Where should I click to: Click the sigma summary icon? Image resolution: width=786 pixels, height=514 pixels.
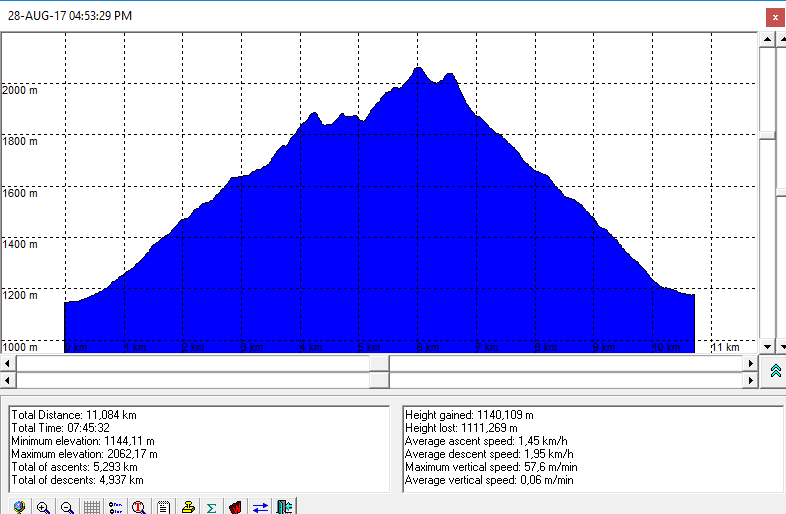(x=211, y=507)
